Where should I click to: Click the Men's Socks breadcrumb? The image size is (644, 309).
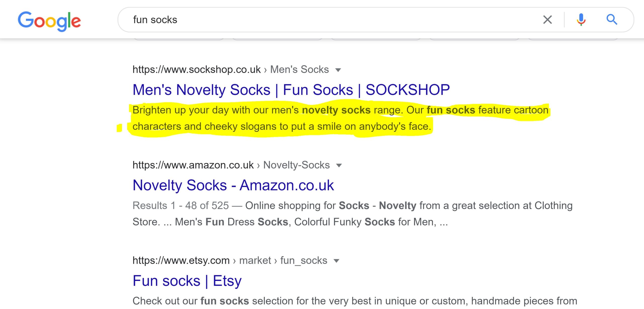(x=299, y=70)
